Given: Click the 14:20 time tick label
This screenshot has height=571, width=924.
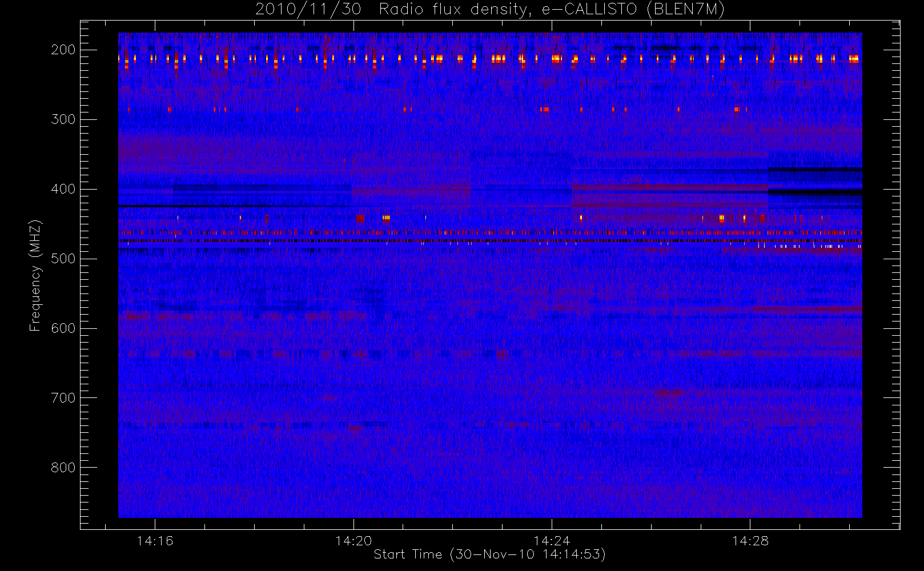Looking at the screenshot, I should click(x=353, y=541).
